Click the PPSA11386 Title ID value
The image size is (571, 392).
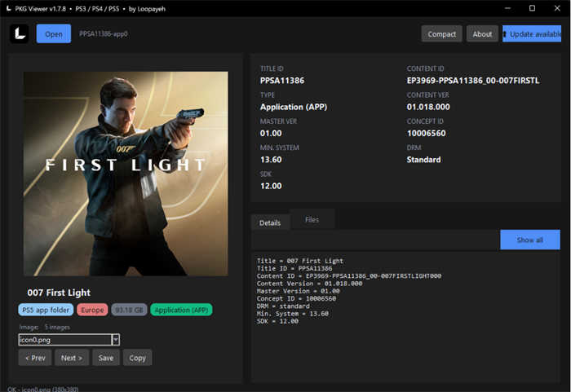[282, 81]
